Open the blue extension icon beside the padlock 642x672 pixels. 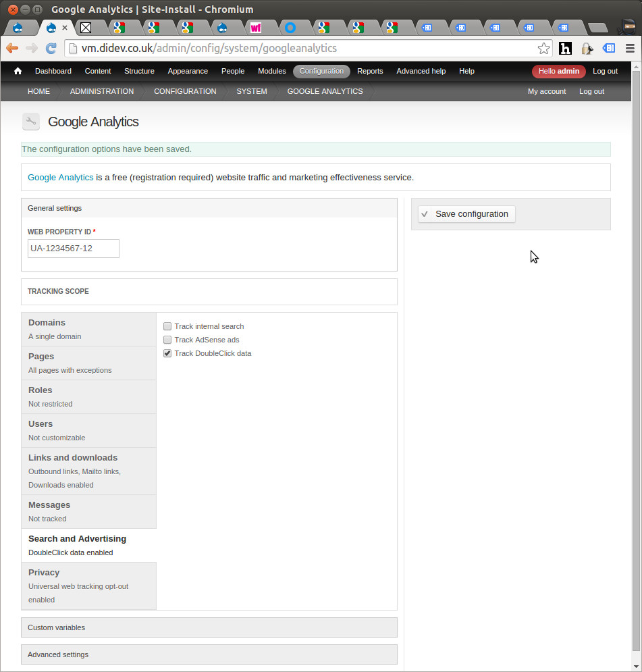[609, 49]
